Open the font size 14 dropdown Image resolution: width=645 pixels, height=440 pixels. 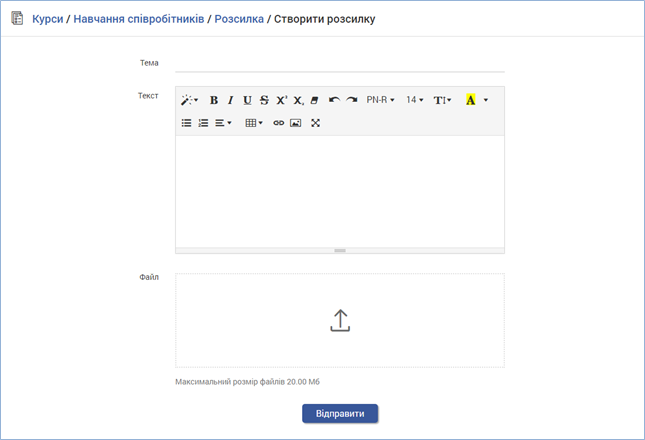415,100
